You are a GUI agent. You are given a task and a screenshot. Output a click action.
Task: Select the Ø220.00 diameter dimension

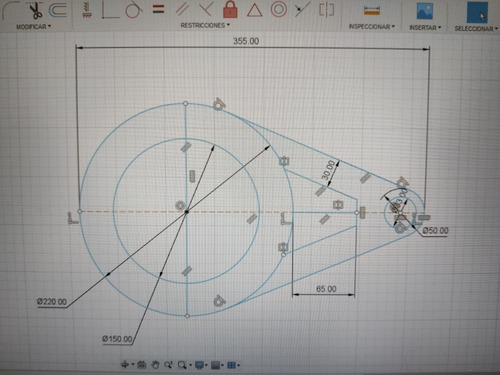pos(52,302)
